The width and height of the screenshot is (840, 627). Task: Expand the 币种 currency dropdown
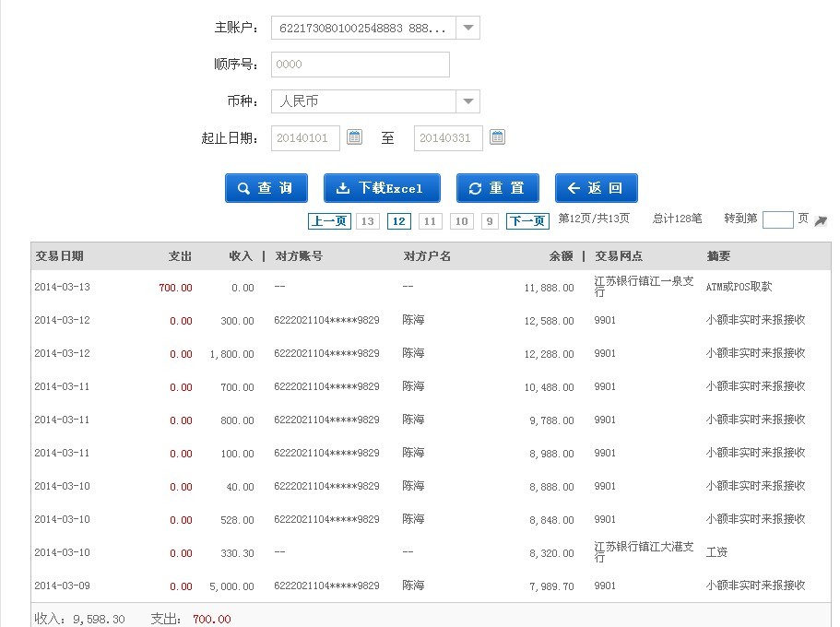pos(468,101)
